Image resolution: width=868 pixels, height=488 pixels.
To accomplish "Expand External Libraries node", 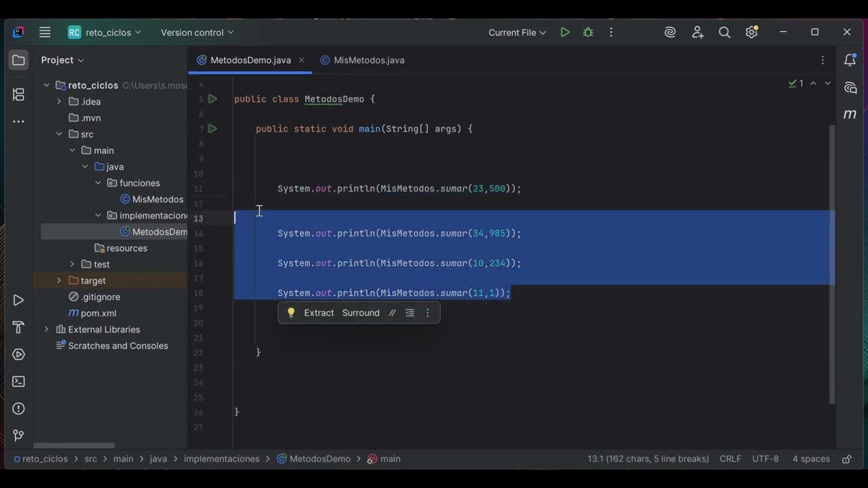I will pos(46,329).
